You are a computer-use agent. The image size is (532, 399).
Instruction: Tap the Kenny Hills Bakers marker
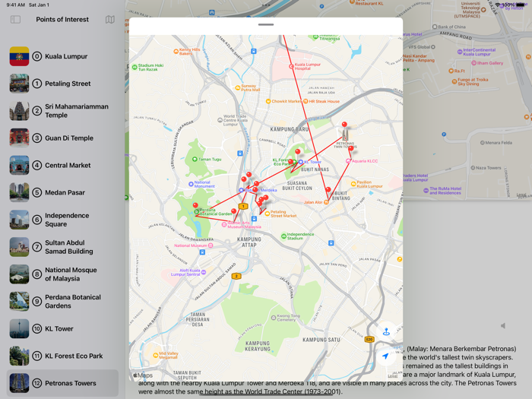176,52
